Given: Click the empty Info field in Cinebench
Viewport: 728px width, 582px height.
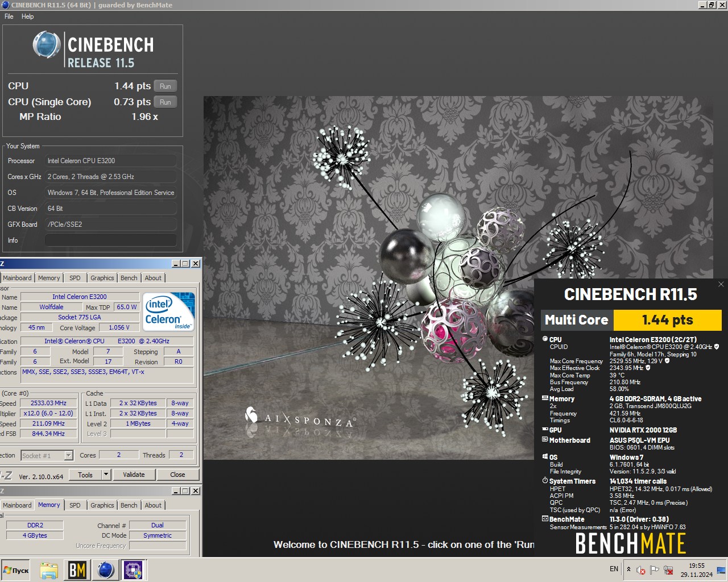Looking at the screenshot, I should (x=110, y=240).
